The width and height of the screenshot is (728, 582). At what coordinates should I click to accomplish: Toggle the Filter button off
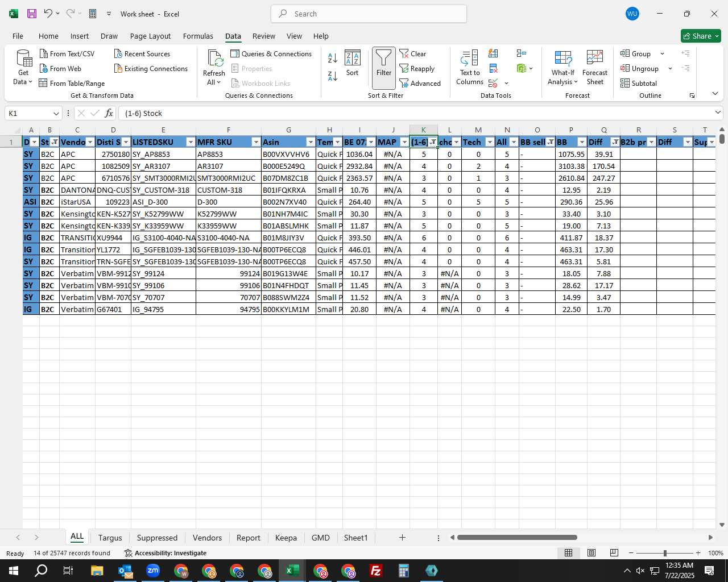pyautogui.click(x=384, y=68)
